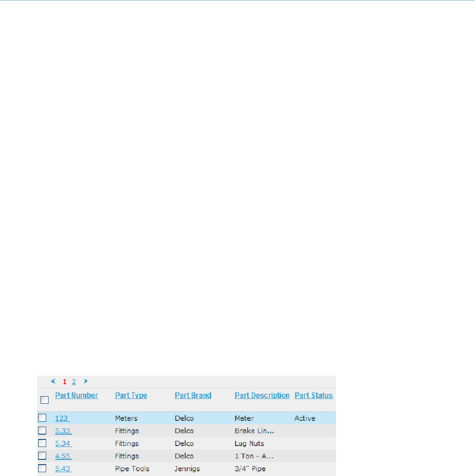
Task: Go to previous page arrow
Action: (53, 381)
